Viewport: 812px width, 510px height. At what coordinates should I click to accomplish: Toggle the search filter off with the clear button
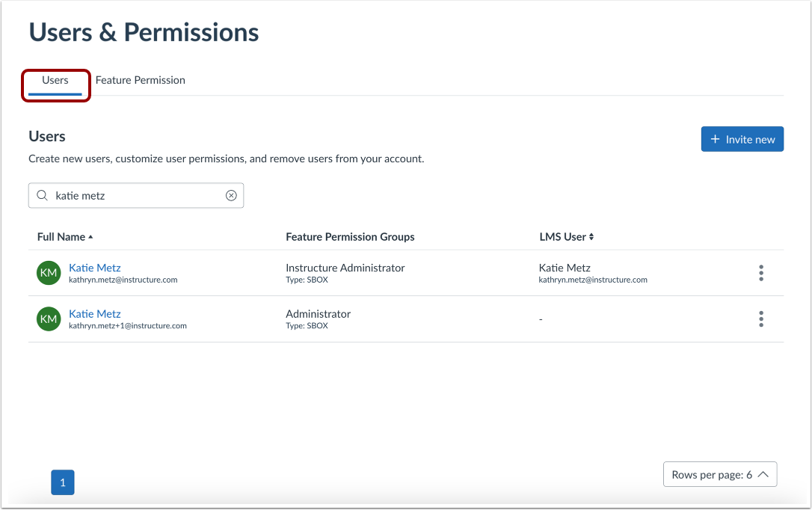click(x=232, y=195)
